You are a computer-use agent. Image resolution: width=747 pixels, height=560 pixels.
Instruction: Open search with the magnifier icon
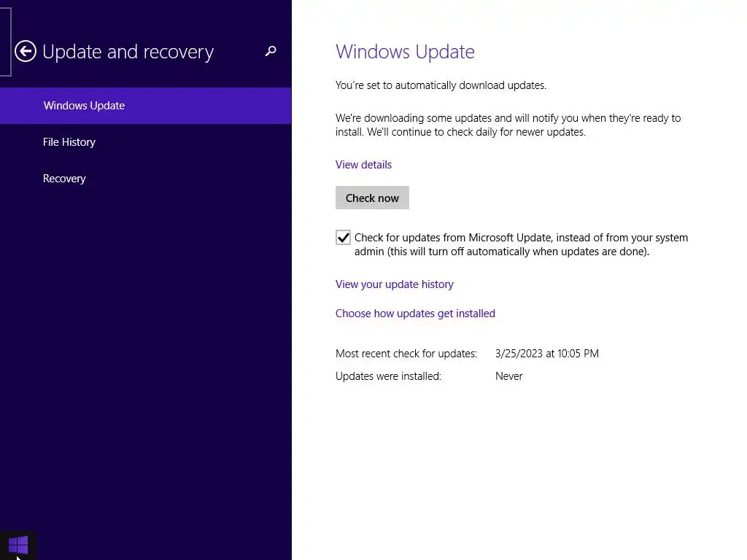(271, 51)
